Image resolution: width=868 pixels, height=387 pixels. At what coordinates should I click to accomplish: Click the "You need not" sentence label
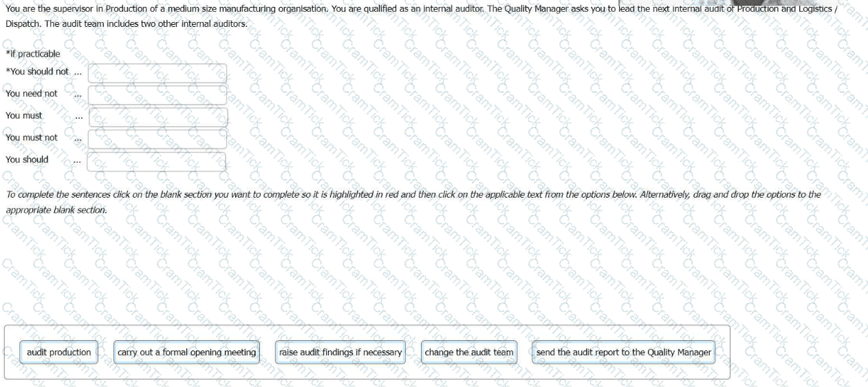pos(32,94)
